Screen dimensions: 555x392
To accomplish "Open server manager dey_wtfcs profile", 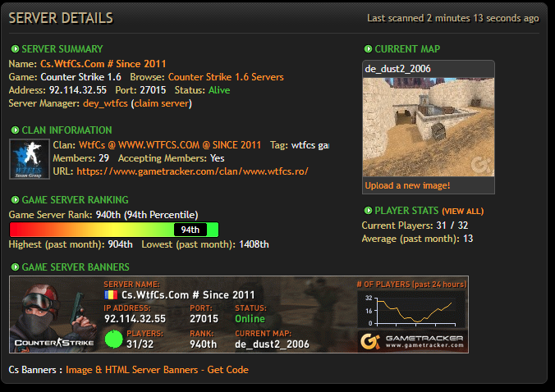I will point(105,103).
